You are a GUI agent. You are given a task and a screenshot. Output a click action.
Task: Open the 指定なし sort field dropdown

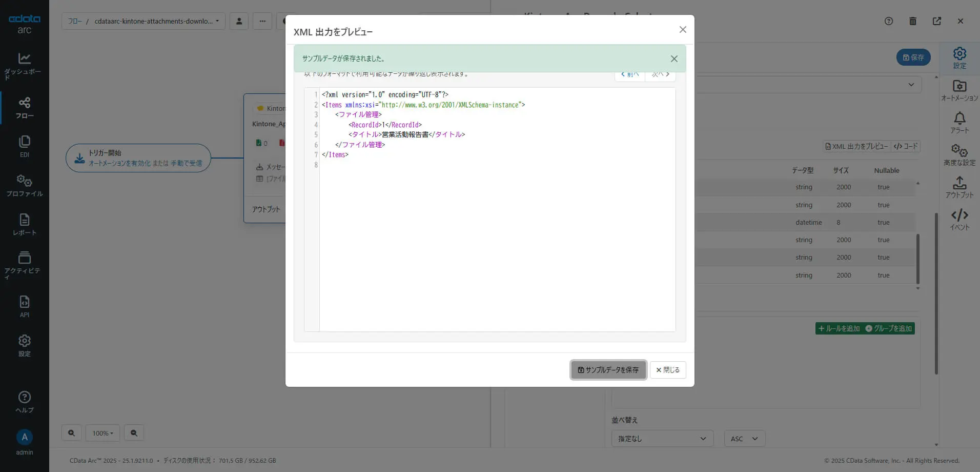662,439
